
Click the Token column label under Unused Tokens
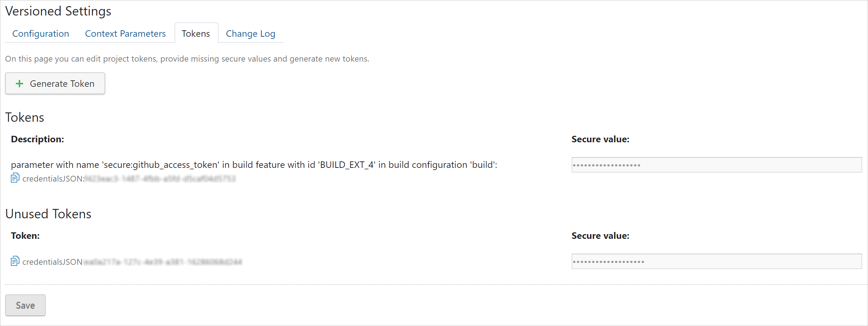click(25, 236)
